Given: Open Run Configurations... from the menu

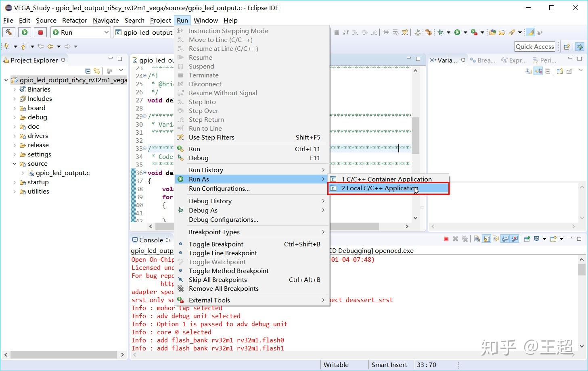Looking at the screenshot, I should click(x=219, y=189).
